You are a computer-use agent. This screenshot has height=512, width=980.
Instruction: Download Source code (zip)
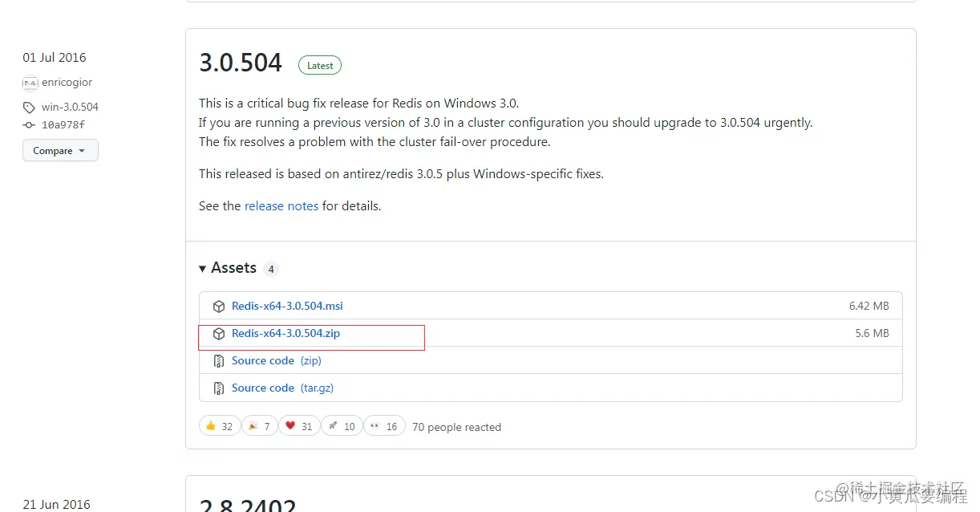277,360
